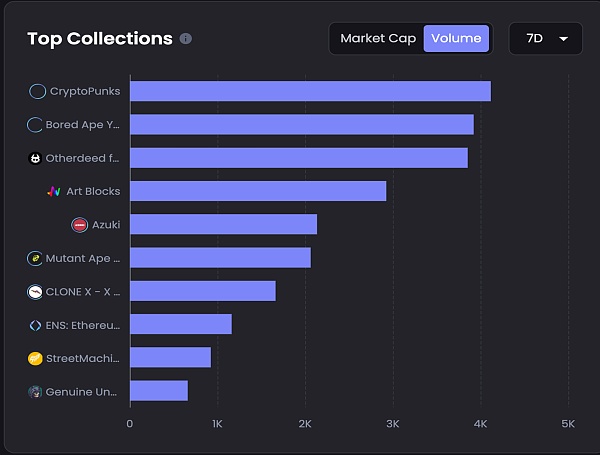Click the red Azuki icon
Viewport: 600px width, 455px height.
pos(80,225)
